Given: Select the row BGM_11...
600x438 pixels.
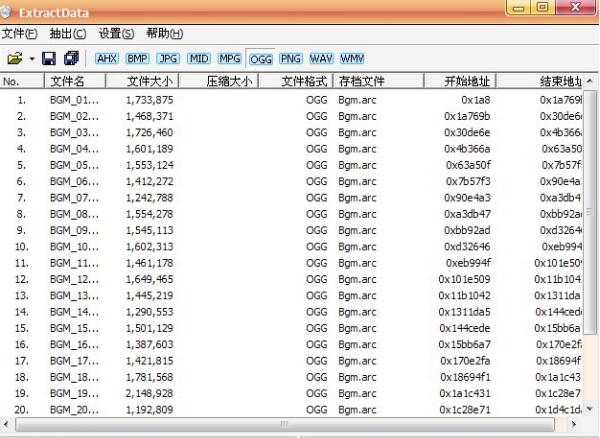Looking at the screenshot, I should 292,263.
